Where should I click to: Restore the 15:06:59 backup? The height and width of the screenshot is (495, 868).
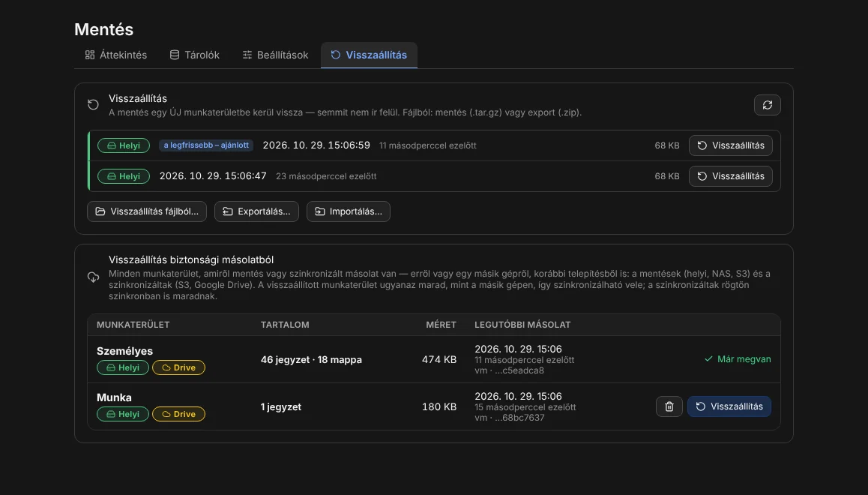click(x=731, y=145)
